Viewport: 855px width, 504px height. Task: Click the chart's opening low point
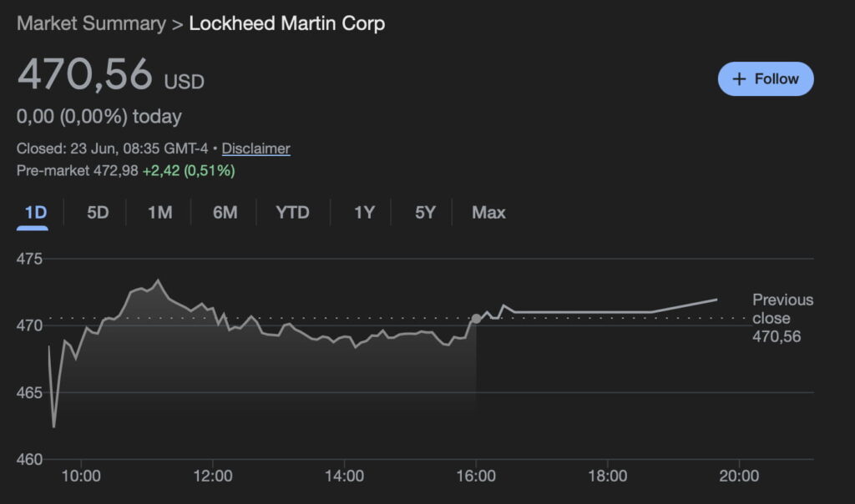tap(54, 426)
